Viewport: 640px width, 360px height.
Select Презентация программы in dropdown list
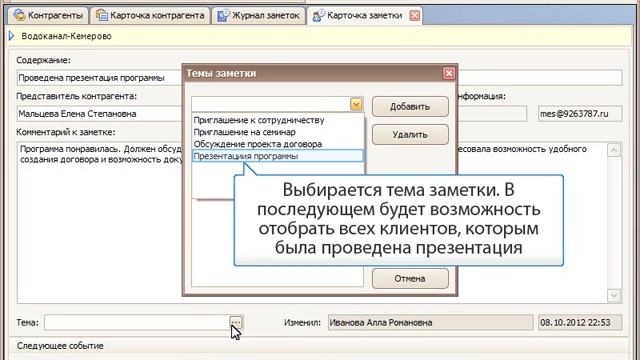pos(278,156)
